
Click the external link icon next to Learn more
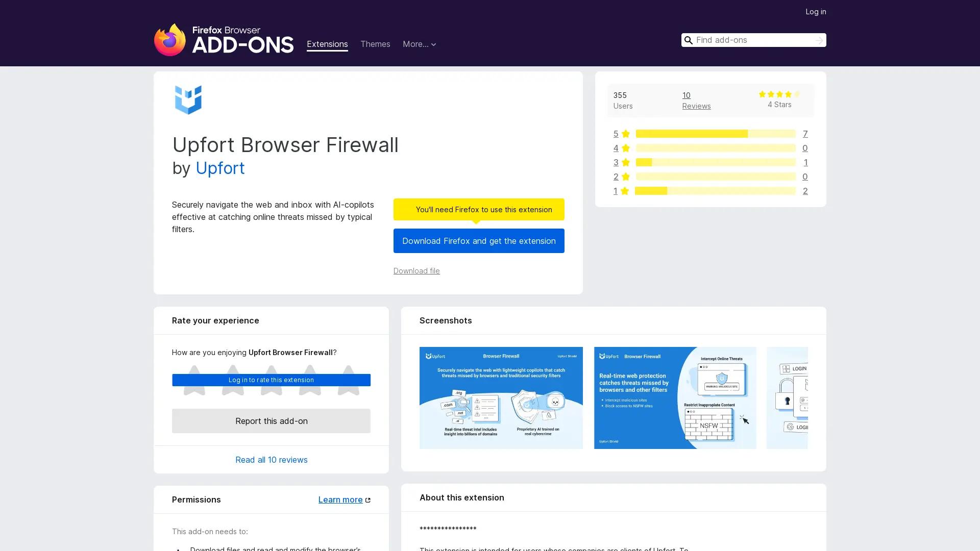coord(367,499)
